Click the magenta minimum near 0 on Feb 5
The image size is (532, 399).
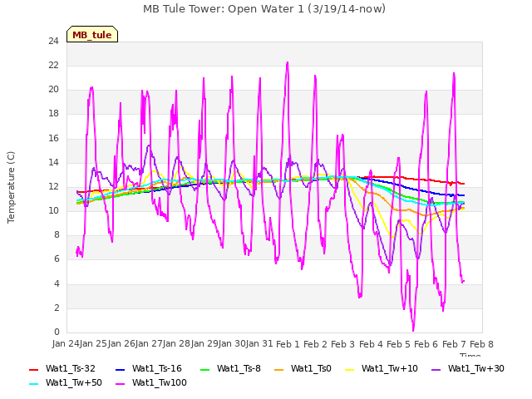click(x=413, y=330)
